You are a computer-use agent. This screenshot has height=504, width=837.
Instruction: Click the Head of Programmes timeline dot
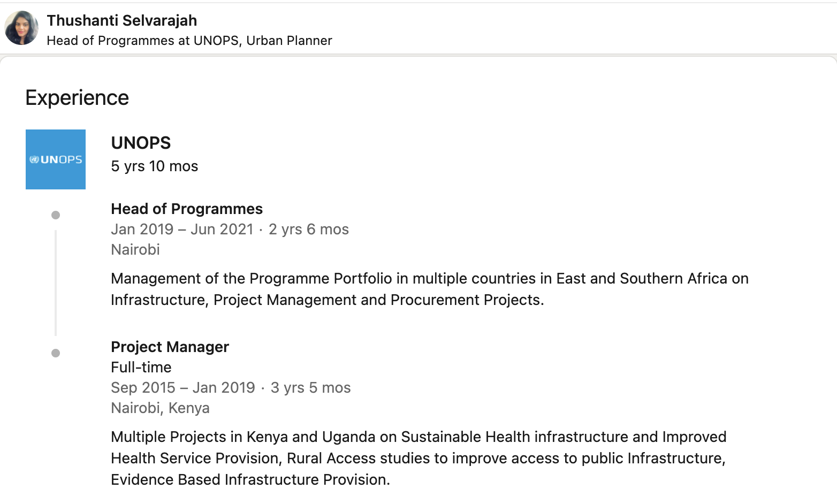click(x=56, y=215)
